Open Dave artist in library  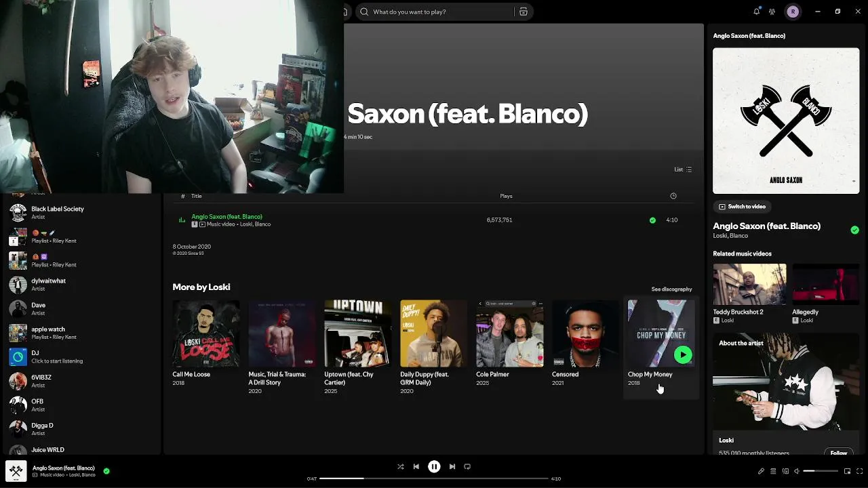pos(81,309)
